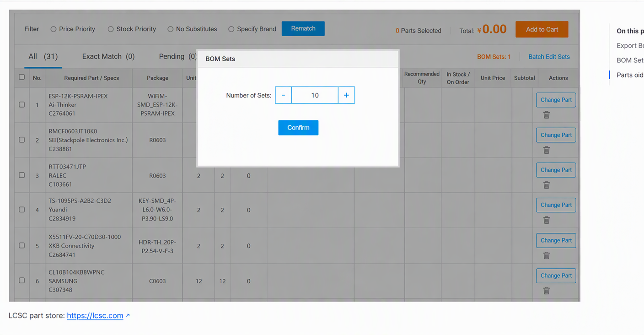
Task: Check row 2 RMCF0603JT10K0 checkbox
Action: click(x=21, y=140)
